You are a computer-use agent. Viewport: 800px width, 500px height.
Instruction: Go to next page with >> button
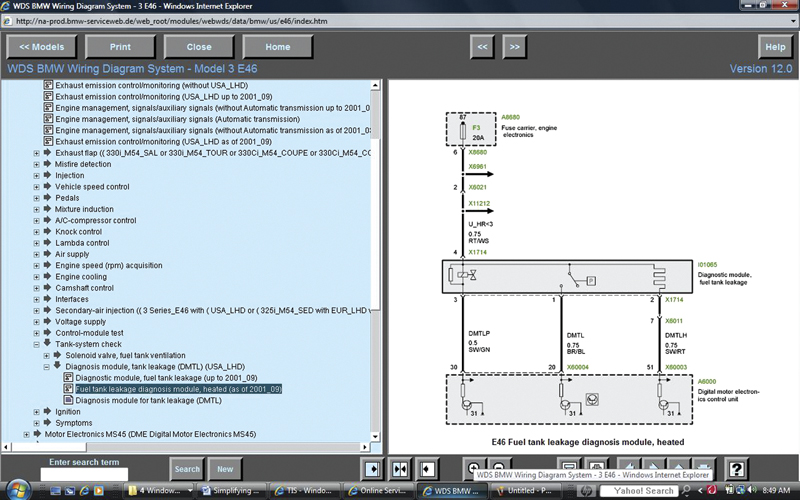(x=515, y=46)
